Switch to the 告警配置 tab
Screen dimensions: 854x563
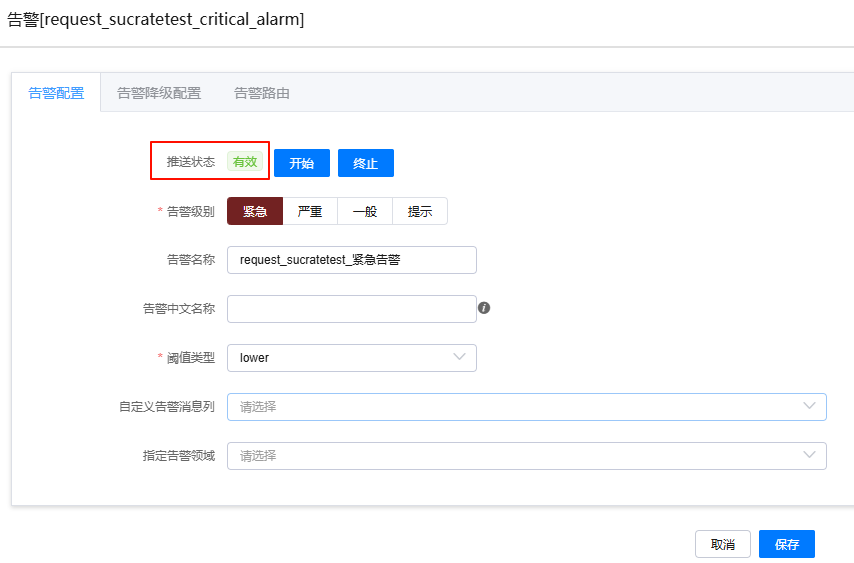tap(56, 93)
